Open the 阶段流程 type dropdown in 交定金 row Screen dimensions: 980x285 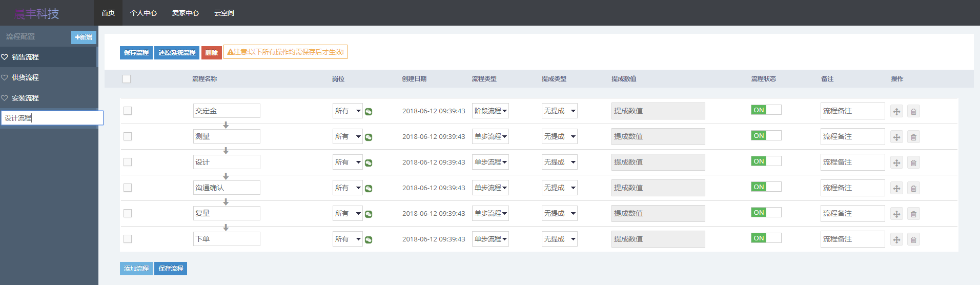[491, 111]
